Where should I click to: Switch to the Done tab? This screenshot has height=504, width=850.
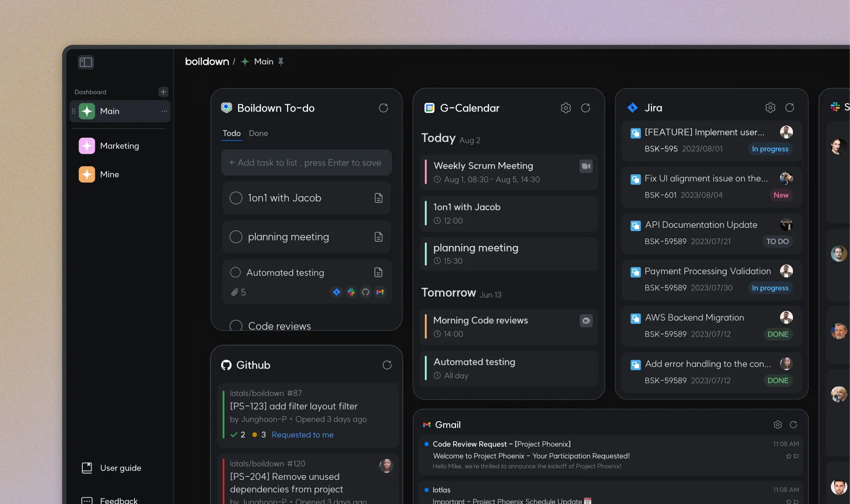click(x=258, y=133)
